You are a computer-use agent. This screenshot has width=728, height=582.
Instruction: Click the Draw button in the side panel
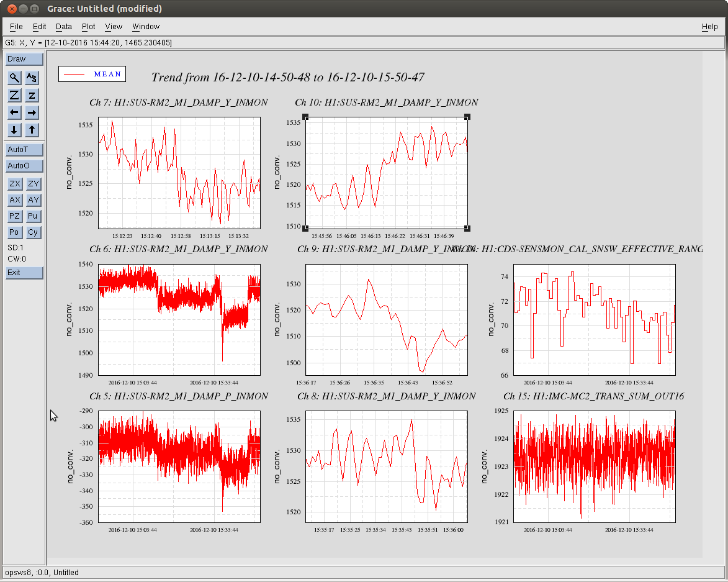[x=24, y=59]
